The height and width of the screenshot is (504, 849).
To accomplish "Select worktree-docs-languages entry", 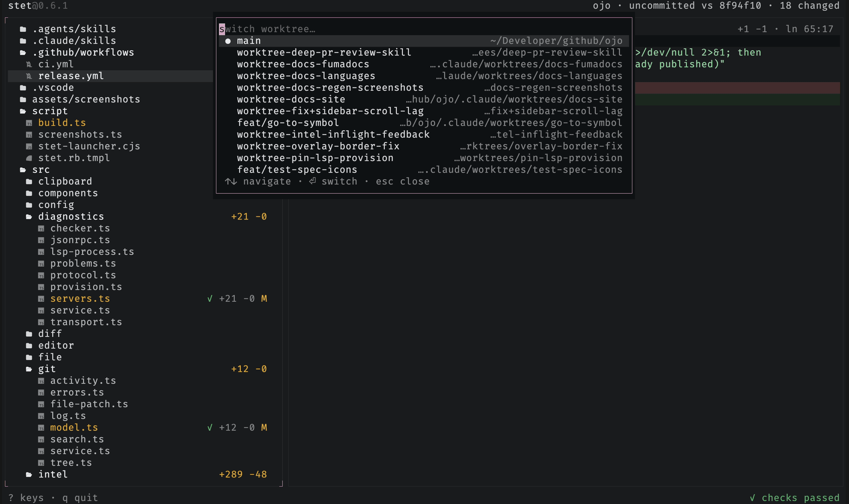I will tap(424, 76).
